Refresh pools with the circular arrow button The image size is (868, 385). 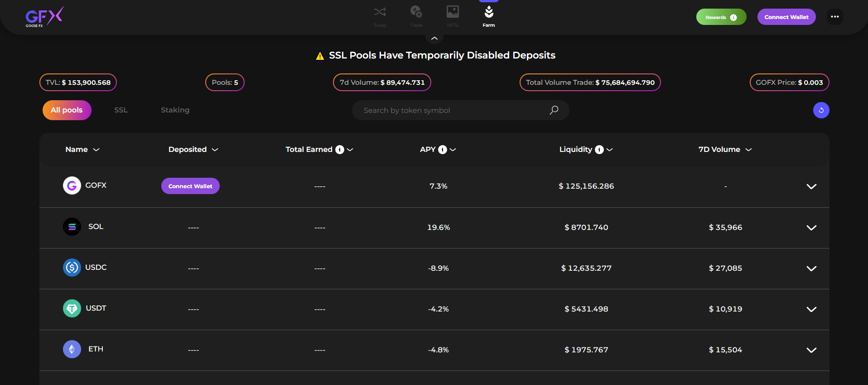[x=821, y=110]
